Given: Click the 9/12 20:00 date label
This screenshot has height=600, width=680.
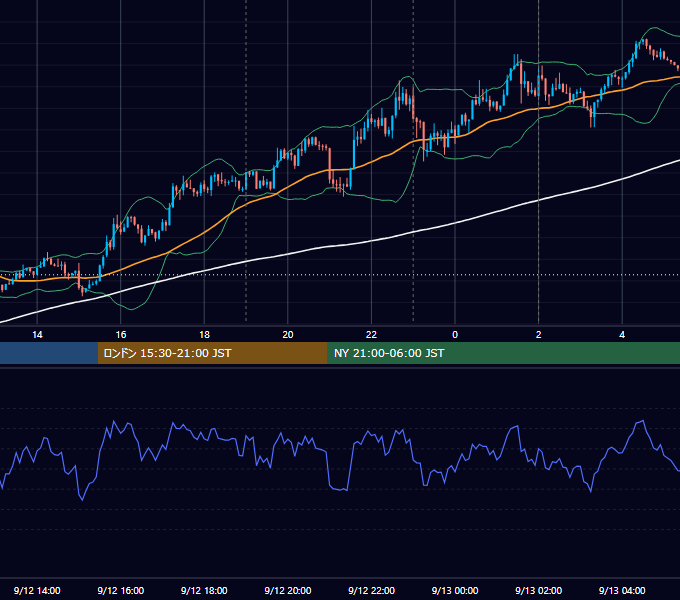Looking at the screenshot, I should coord(288,590).
